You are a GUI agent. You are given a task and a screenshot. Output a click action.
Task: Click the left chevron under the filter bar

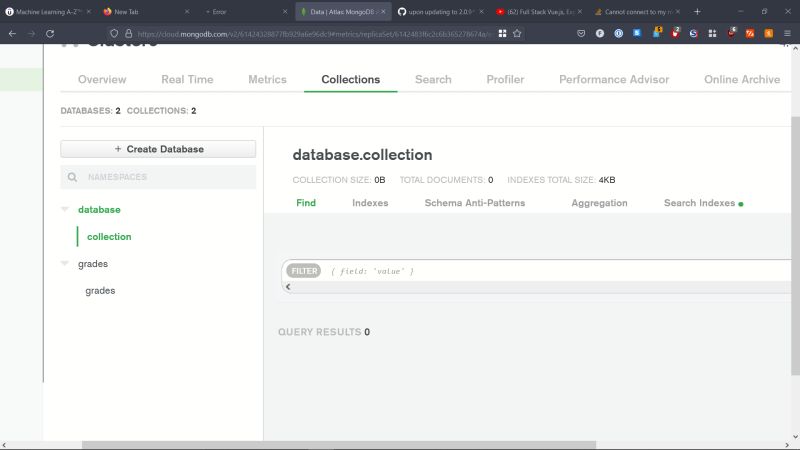pos(288,287)
